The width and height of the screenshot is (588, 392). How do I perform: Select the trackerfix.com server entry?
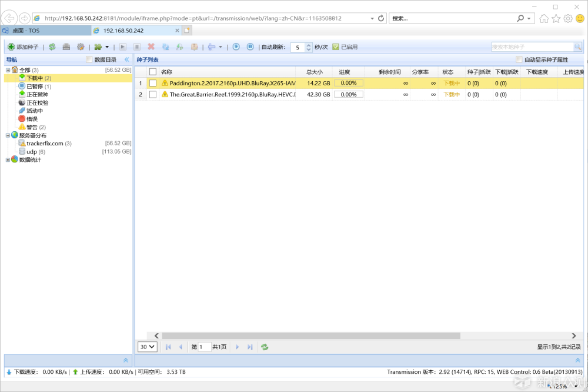coord(45,144)
